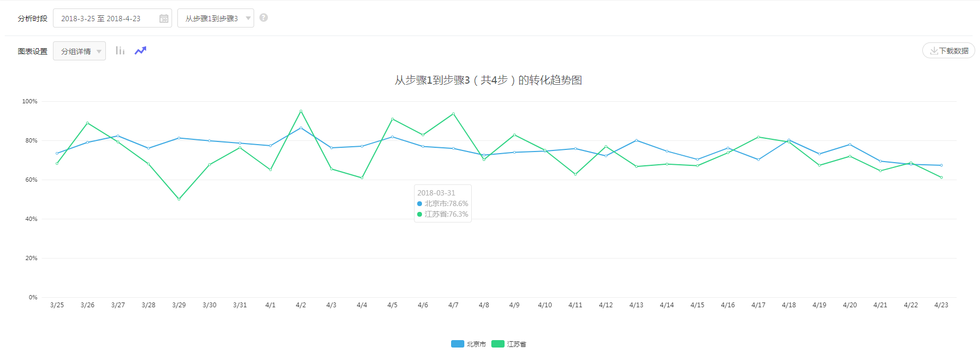Click the 转化趋势图 chart title

pyautogui.click(x=488, y=80)
